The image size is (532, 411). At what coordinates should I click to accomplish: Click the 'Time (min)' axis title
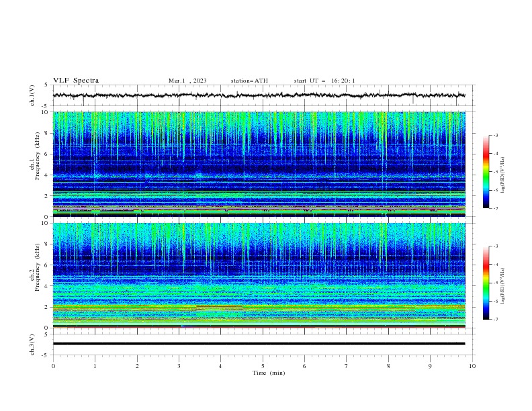click(x=269, y=373)
